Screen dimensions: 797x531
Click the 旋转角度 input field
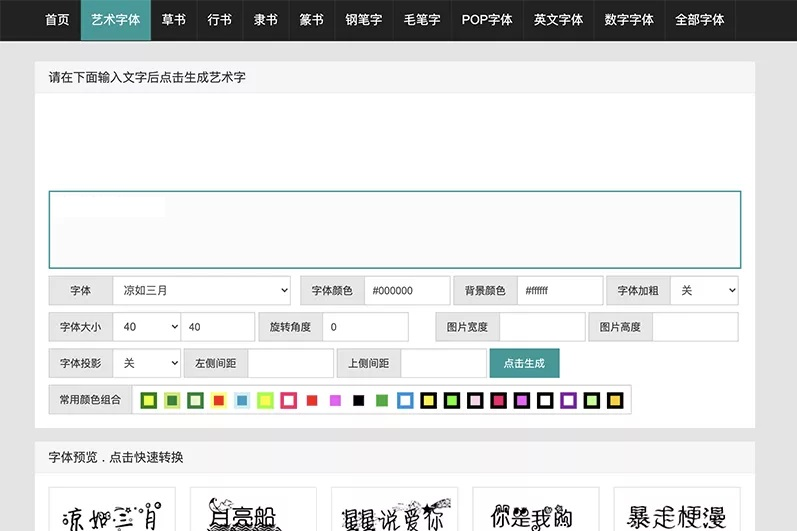[365, 327]
